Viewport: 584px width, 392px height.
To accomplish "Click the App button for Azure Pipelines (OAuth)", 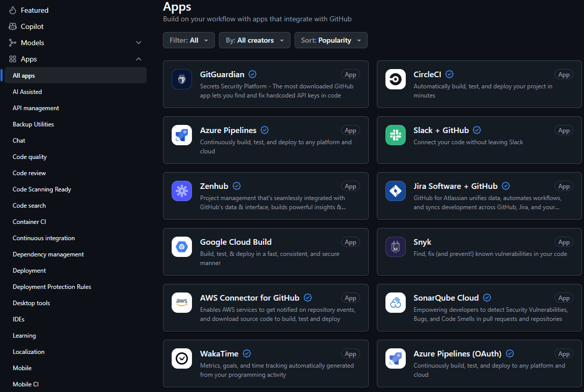I will [564, 353].
